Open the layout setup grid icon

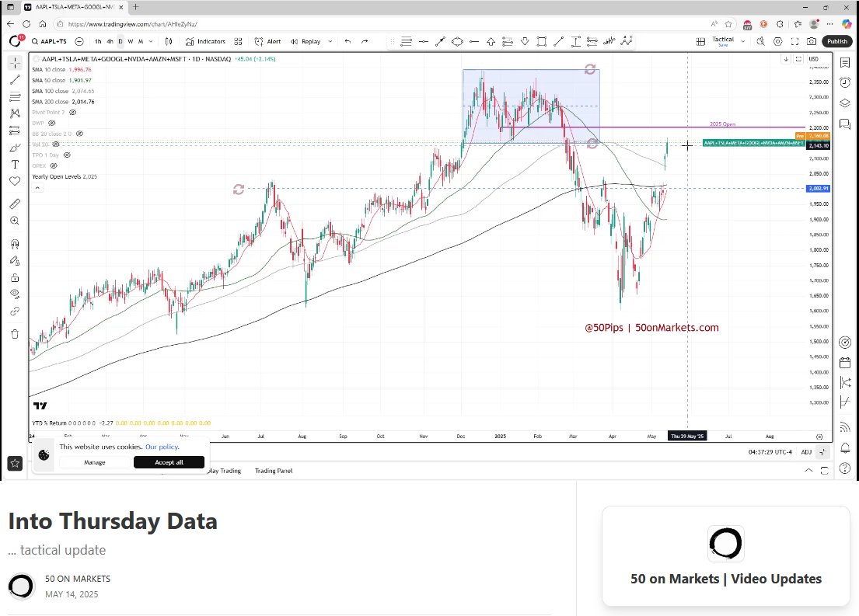pos(700,42)
